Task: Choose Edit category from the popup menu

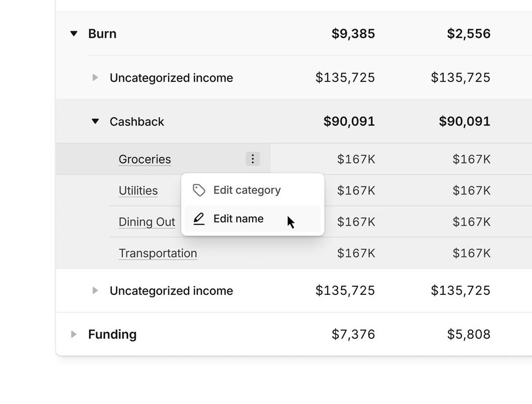Action: (247, 190)
